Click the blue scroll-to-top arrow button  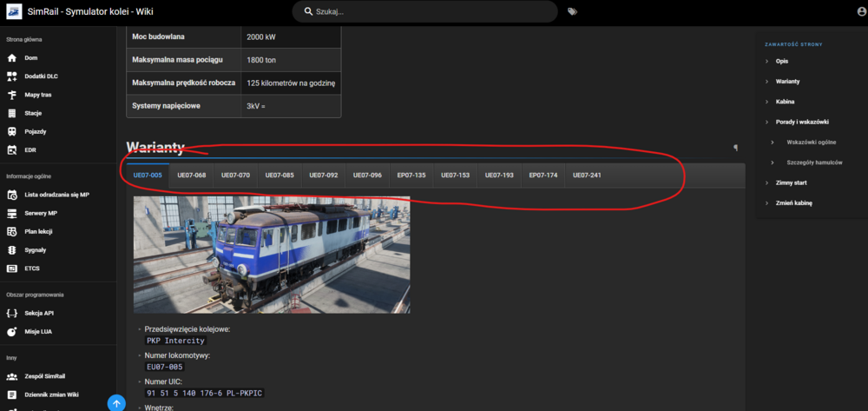[116, 402]
